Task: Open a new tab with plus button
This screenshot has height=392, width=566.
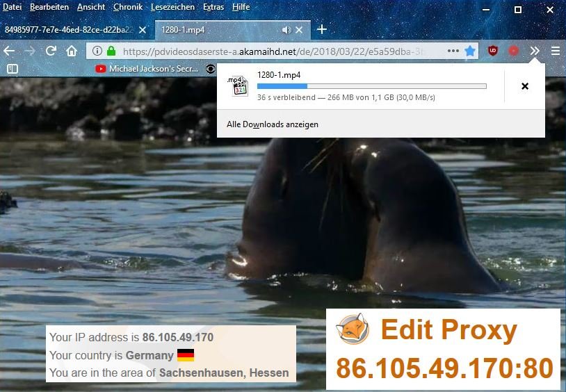Action: pos(321,29)
